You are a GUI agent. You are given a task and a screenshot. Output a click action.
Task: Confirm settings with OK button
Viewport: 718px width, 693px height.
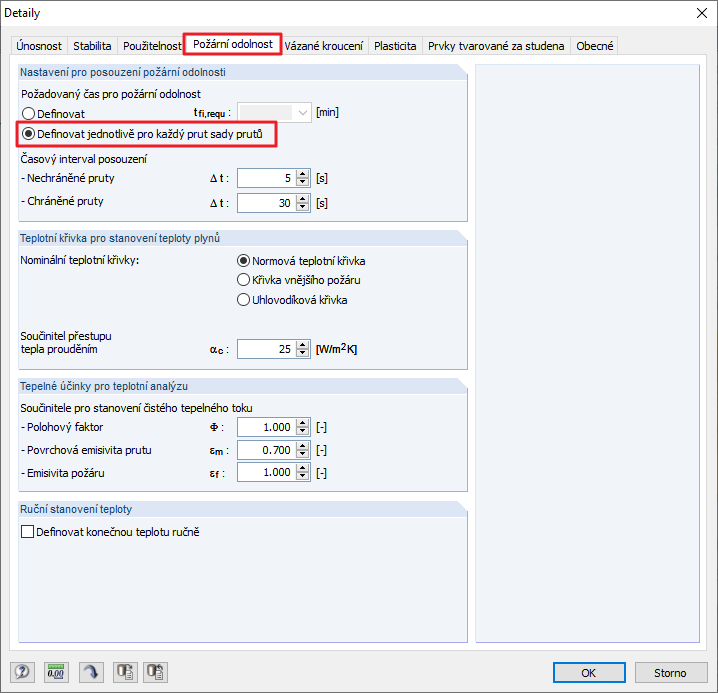coord(589,672)
